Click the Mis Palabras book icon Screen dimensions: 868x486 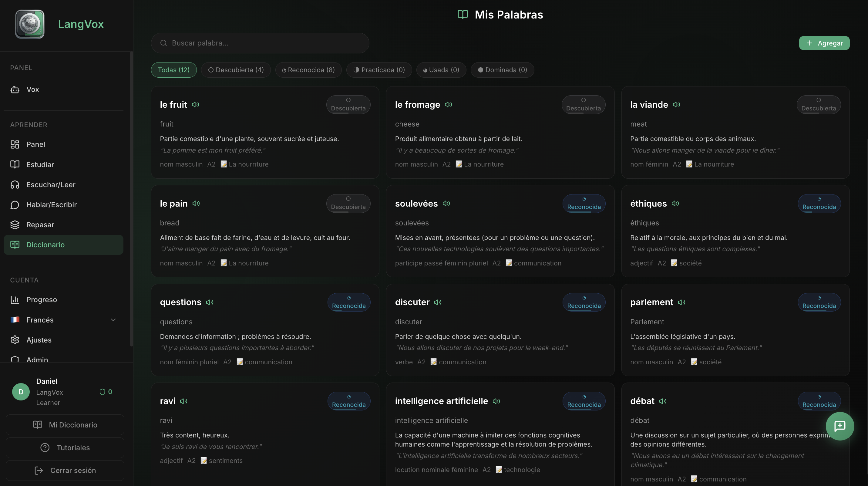pos(463,15)
